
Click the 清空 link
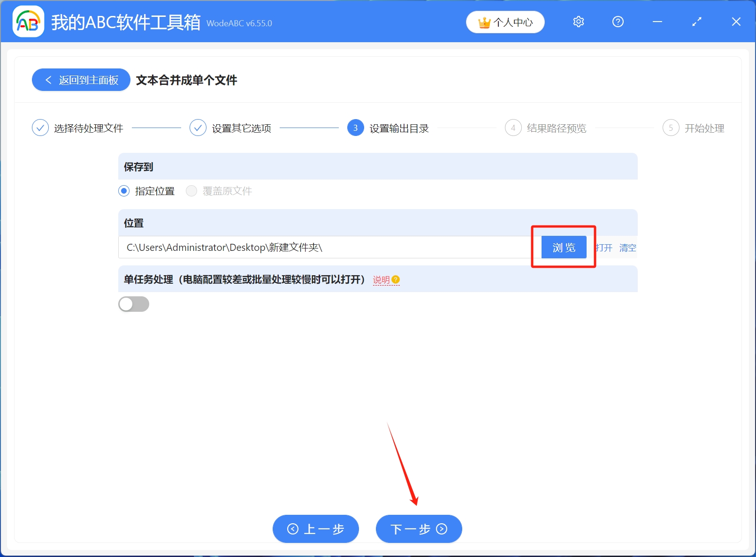click(x=628, y=248)
